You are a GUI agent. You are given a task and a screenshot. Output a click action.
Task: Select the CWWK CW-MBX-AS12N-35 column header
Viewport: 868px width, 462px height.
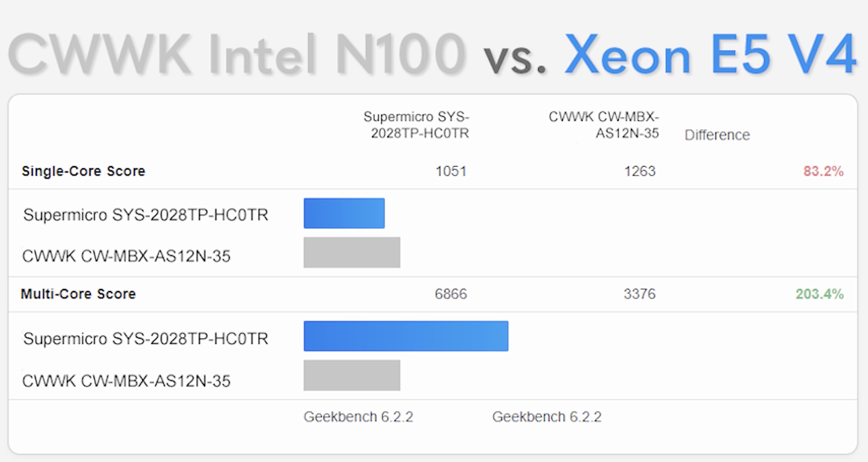pos(604,125)
